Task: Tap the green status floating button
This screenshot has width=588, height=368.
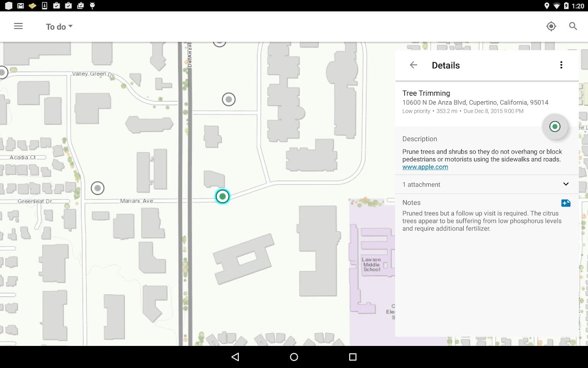Action: [x=555, y=126]
